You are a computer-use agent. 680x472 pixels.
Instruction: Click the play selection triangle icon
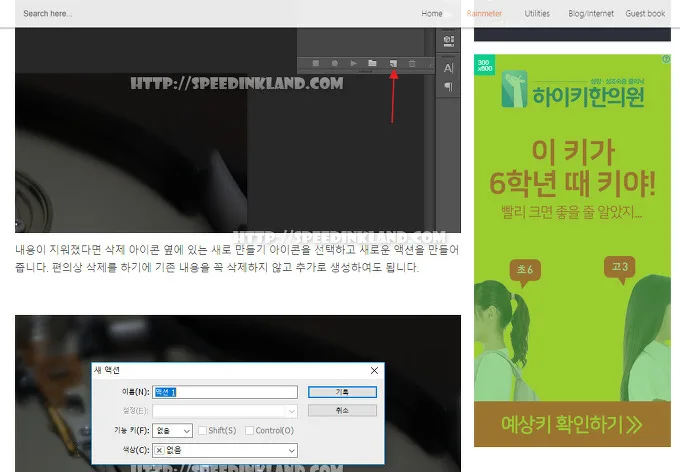353,63
